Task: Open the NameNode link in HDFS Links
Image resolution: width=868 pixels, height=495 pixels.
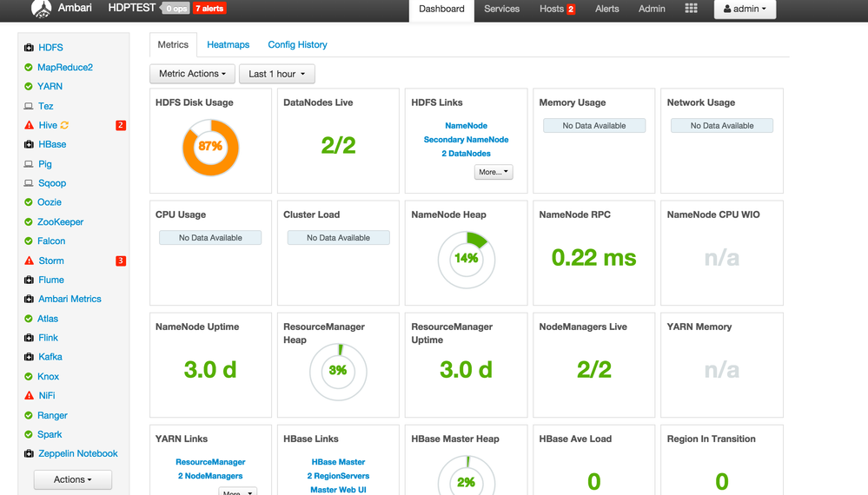Action: (466, 126)
